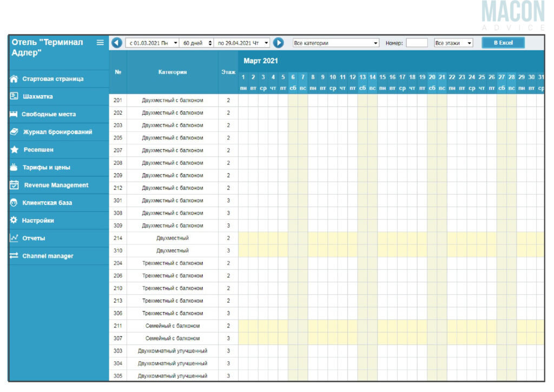Click the hamburger menu icon beside hotel name
The image size is (554, 392).
click(x=100, y=42)
